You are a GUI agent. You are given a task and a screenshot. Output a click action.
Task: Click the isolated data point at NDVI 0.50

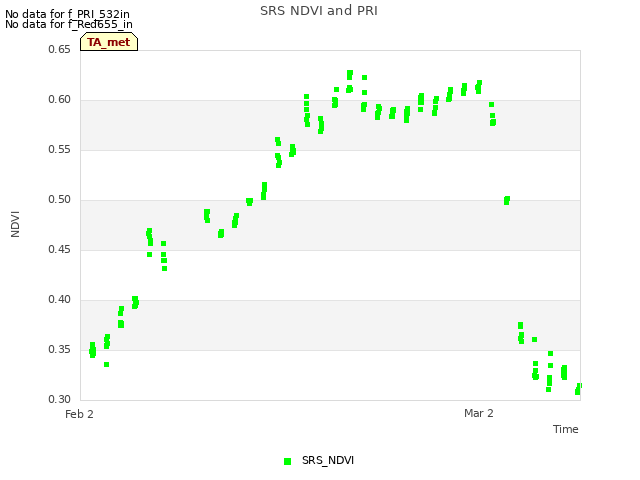coord(507,200)
